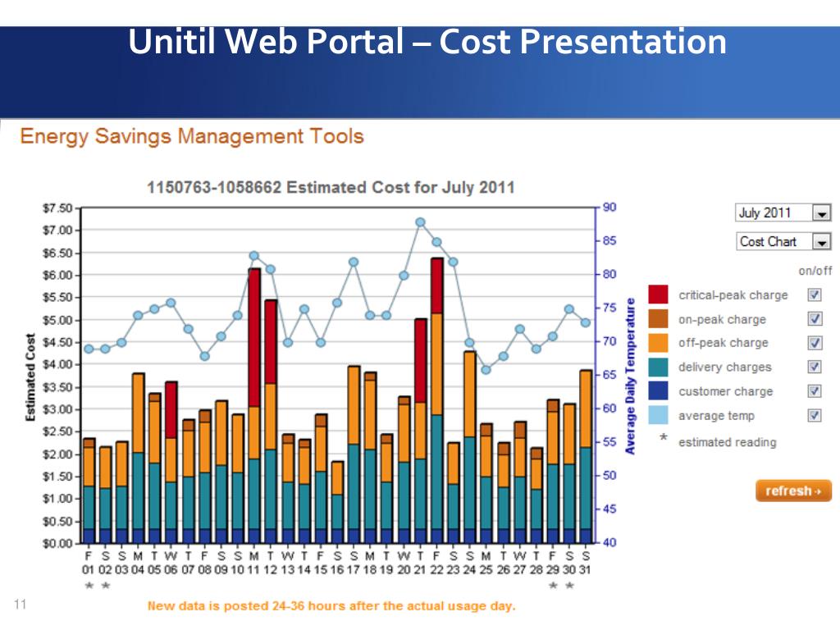Toggle the delivery charges checkbox
The height and width of the screenshot is (630, 840).
[x=815, y=367]
